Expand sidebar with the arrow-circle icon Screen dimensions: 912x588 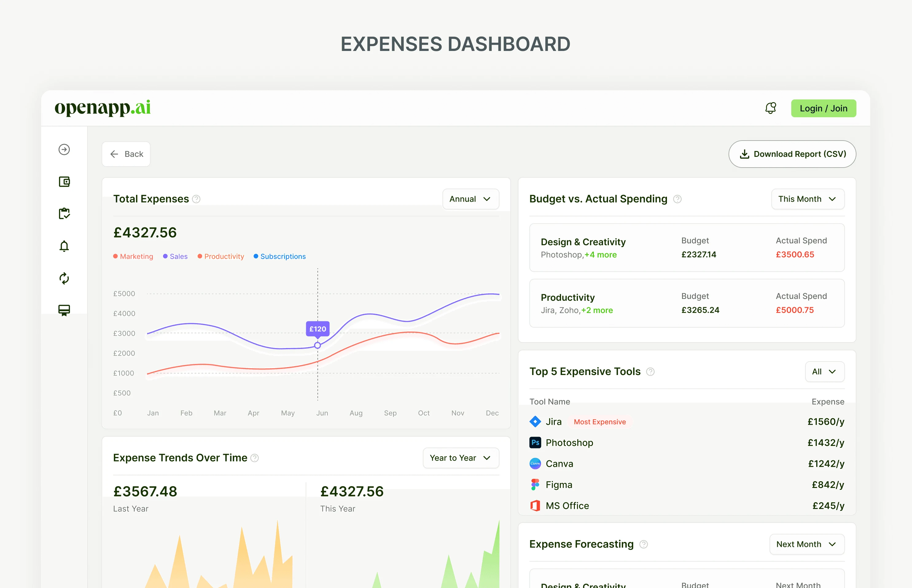tap(64, 149)
